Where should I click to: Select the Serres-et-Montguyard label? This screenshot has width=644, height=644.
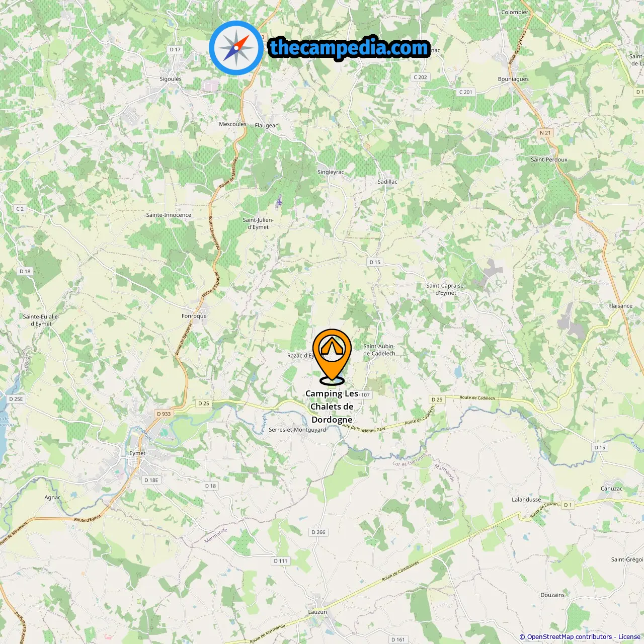pyautogui.click(x=297, y=430)
